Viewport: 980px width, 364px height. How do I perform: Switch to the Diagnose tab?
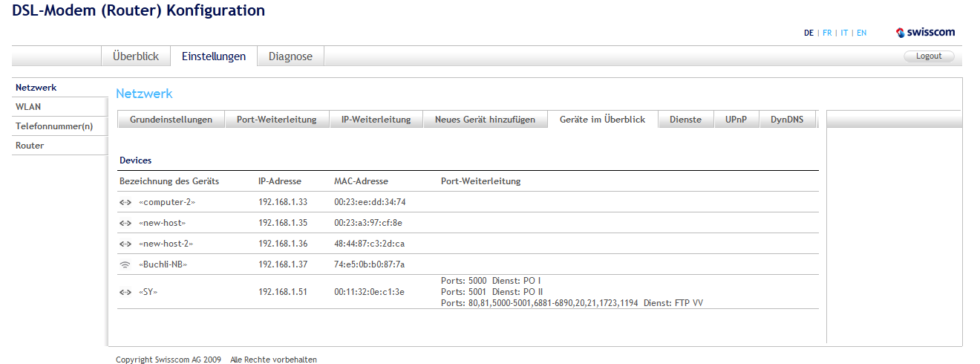pyautogui.click(x=290, y=56)
